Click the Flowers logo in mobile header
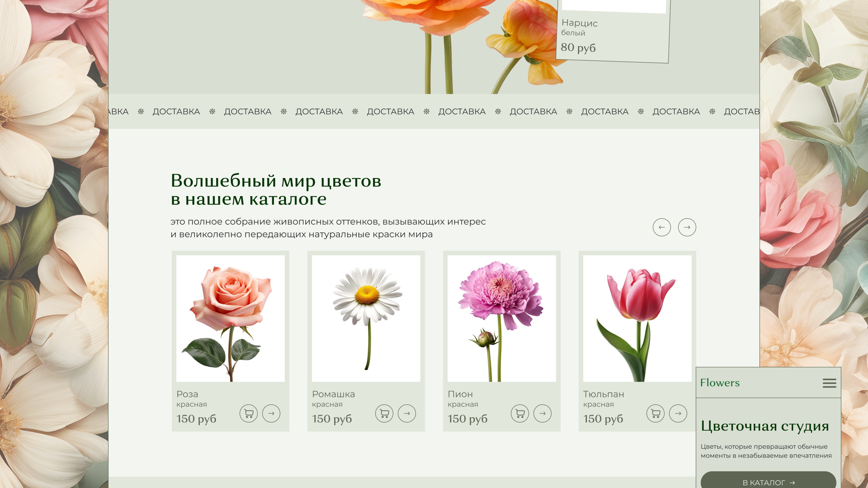The height and width of the screenshot is (488, 868). coord(720,383)
